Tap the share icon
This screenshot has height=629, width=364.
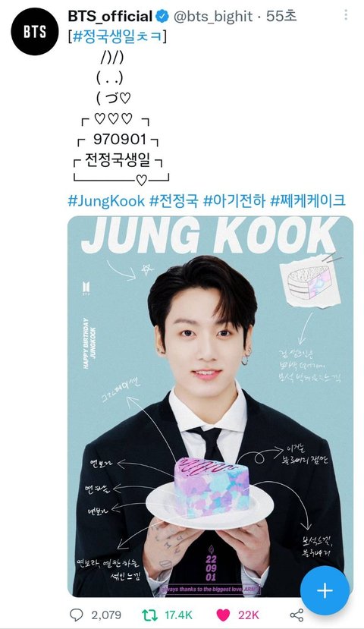297,615
